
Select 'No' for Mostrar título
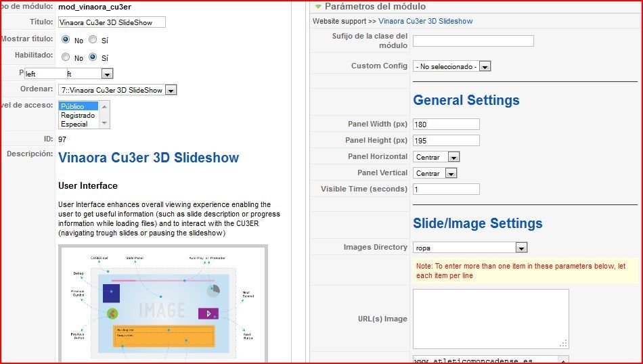pyautogui.click(x=66, y=39)
